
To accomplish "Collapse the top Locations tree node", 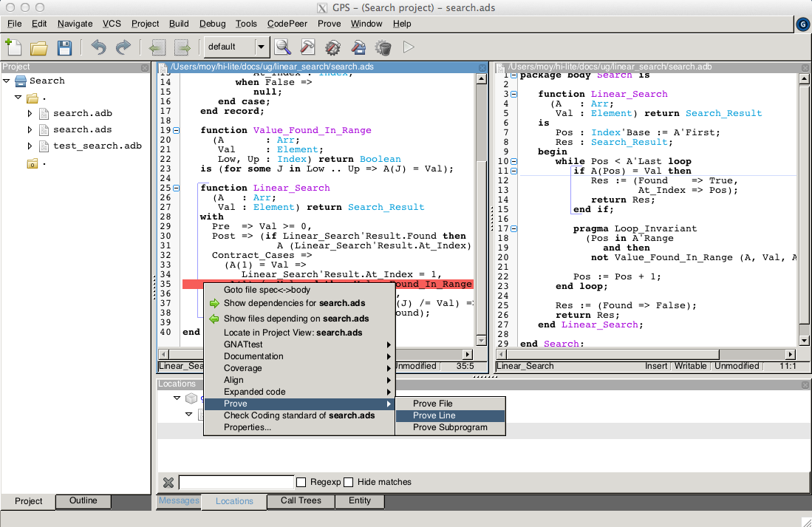I will point(177,398).
